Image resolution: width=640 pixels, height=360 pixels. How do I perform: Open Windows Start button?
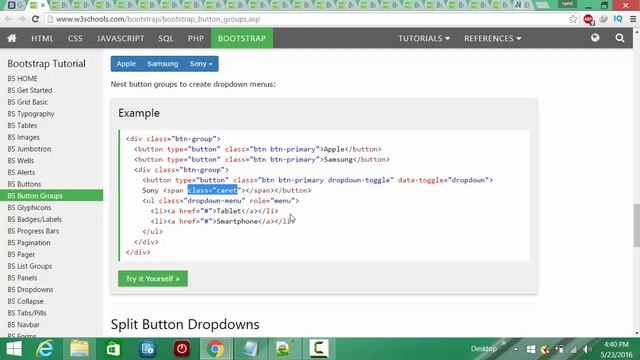tap(14, 349)
